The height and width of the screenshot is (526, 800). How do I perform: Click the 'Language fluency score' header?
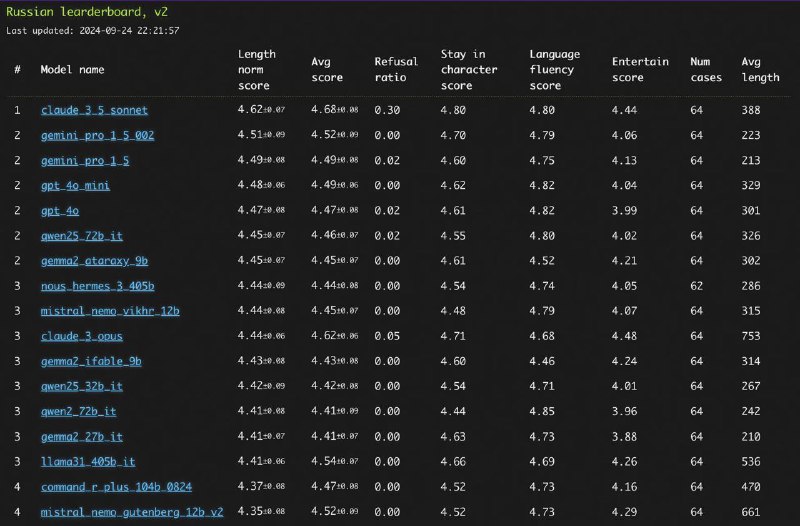555,70
